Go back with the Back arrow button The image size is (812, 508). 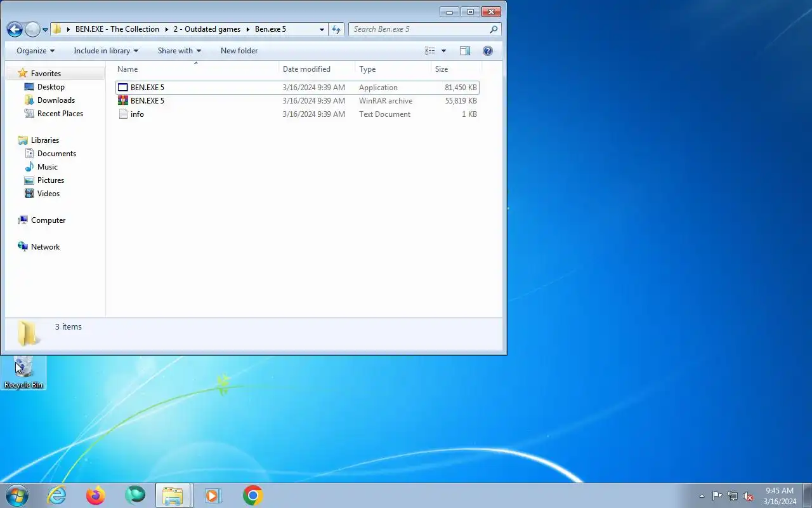click(15, 29)
